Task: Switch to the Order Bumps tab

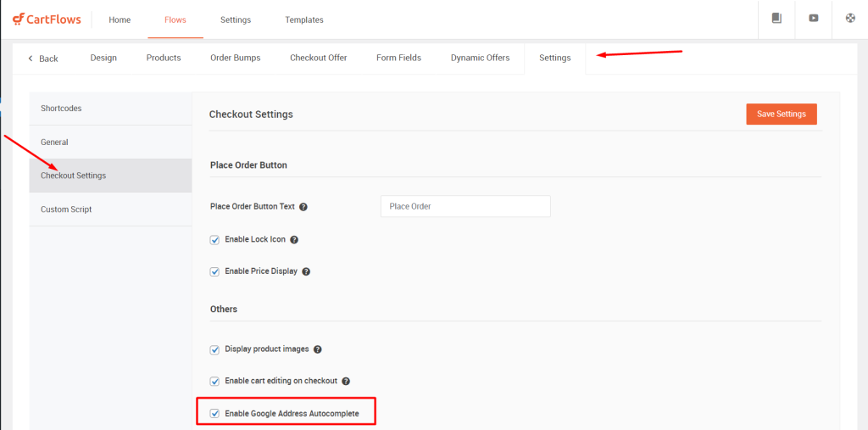Action: point(236,58)
